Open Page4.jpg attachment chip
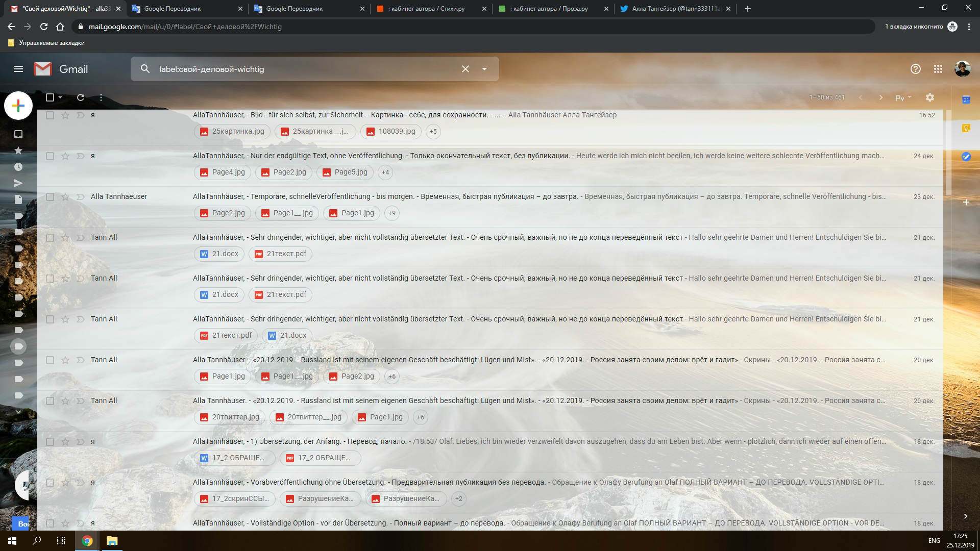 pos(223,172)
